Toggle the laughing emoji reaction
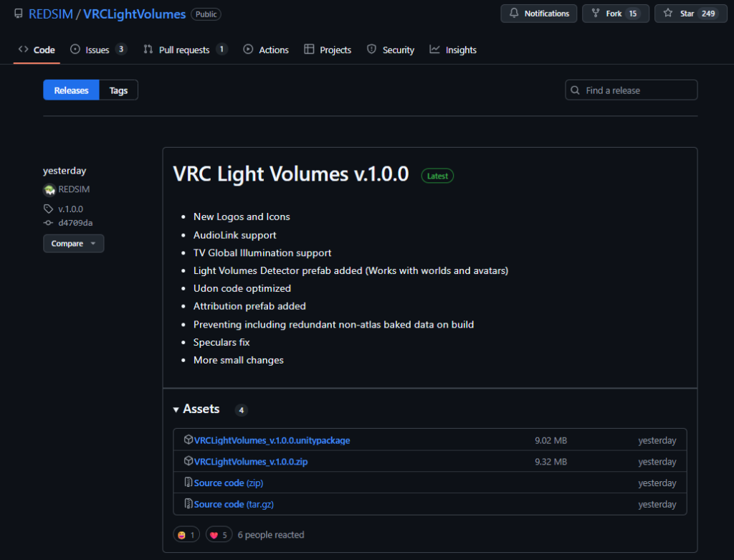The height and width of the screenshot is (560, 734). (x=186, y=535)
